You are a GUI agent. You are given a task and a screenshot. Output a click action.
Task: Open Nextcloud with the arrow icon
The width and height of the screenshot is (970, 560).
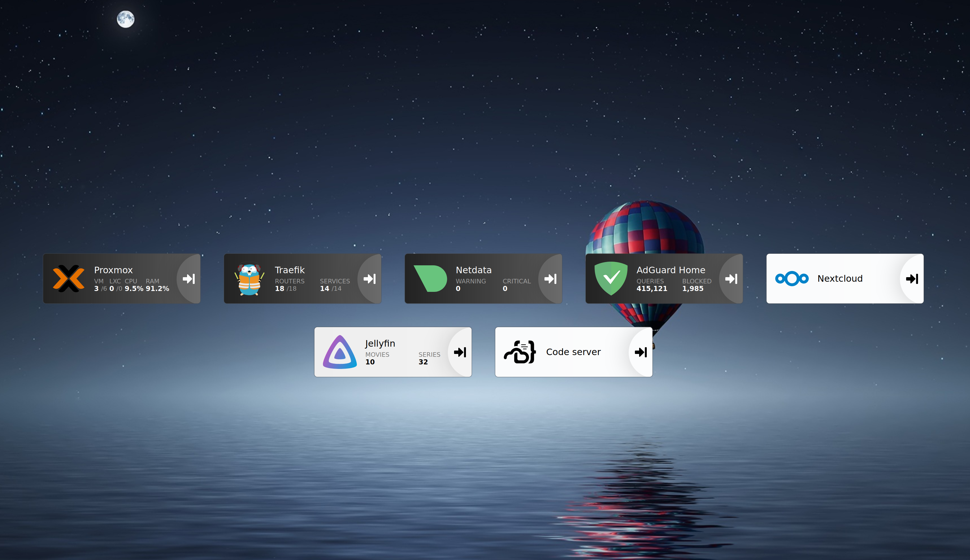[912, 279]
